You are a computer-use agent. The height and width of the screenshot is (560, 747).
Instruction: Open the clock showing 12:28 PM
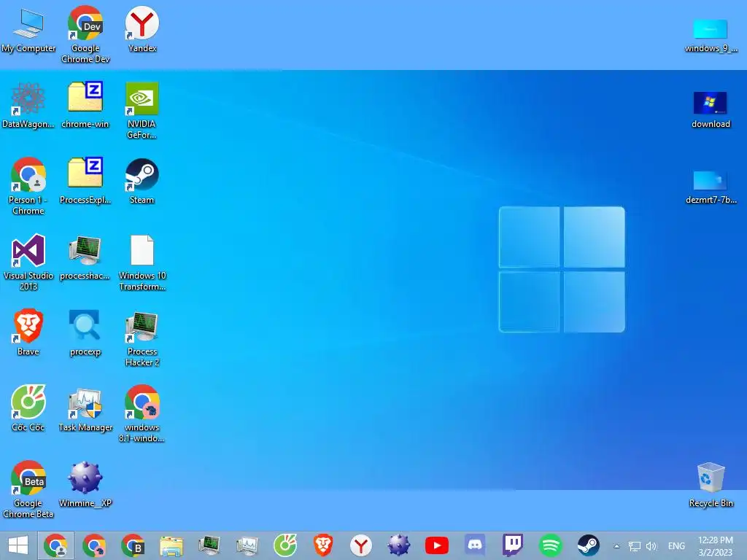pyautogui.click(x=715, y=546)
